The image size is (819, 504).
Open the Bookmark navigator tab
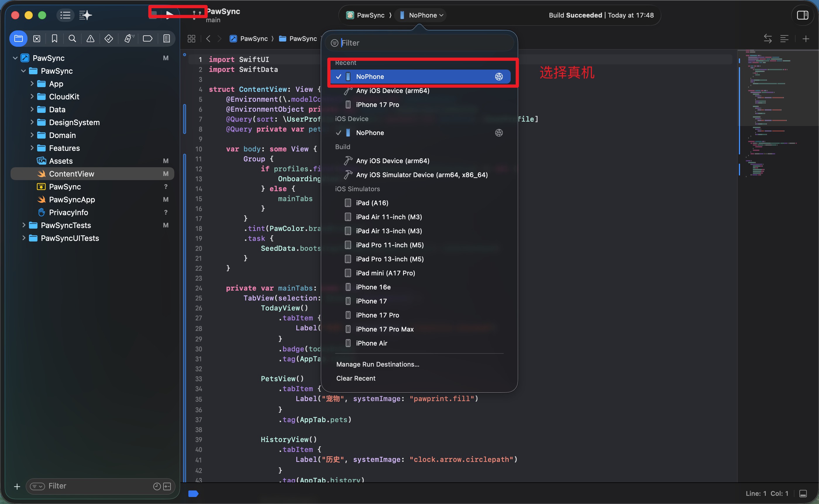pos(55,39)
